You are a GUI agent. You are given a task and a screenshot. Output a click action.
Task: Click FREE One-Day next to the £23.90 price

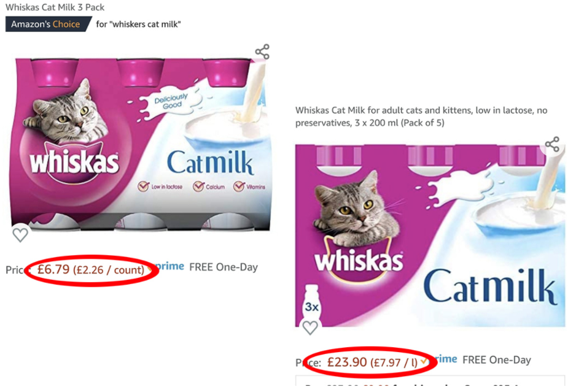[x=497, y=360]
